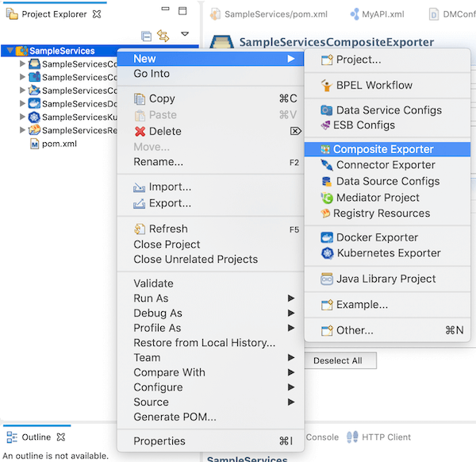Choose Export... from the context menu
476x462 pixels.
210,203
